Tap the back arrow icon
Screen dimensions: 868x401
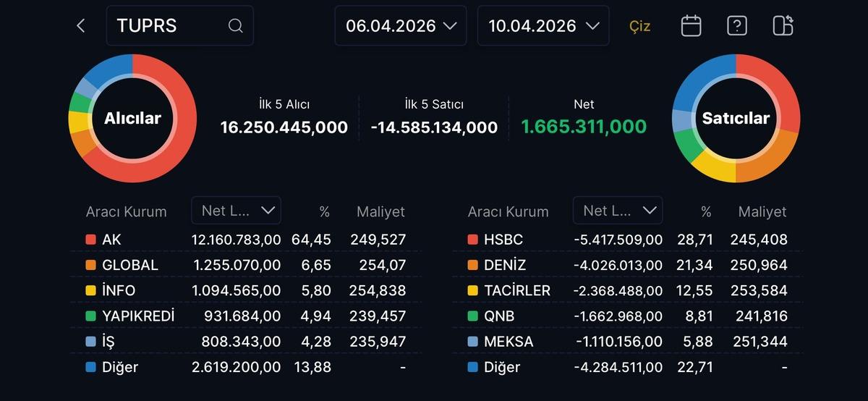point(81,26)
